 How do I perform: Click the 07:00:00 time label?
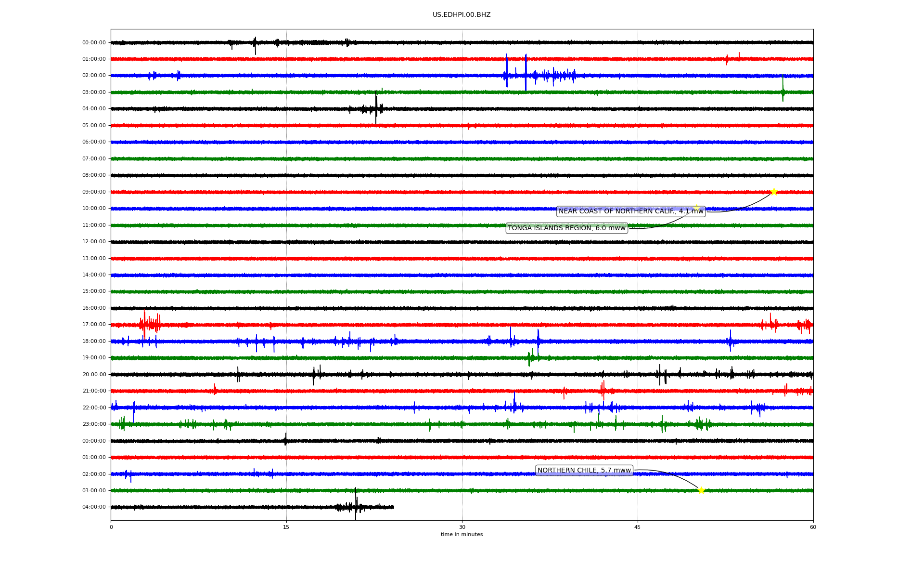(94, 159)
